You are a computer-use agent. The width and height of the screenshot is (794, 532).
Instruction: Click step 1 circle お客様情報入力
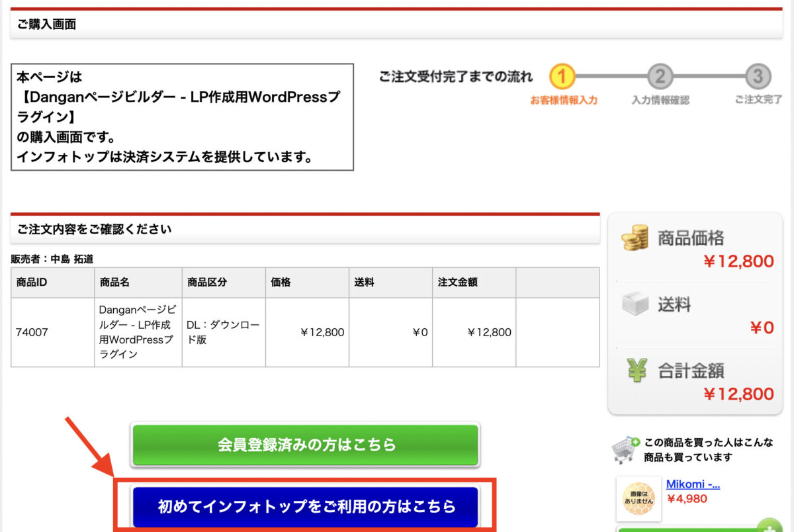562,77
